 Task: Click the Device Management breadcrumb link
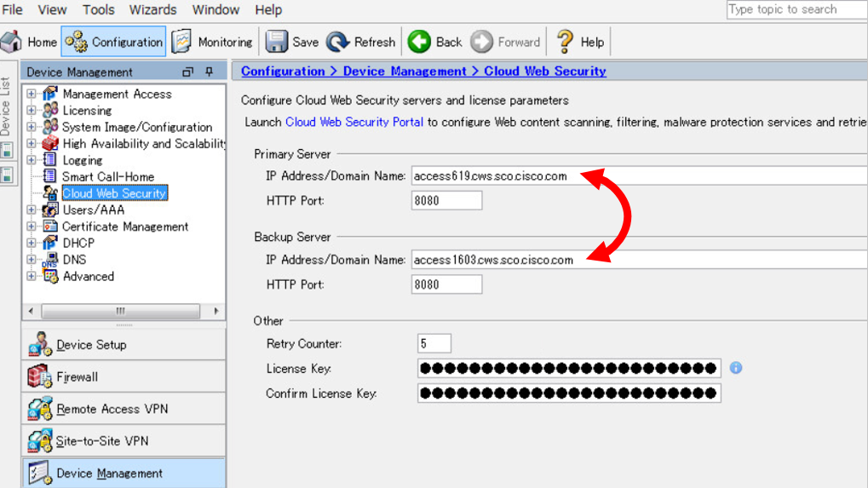405,72
